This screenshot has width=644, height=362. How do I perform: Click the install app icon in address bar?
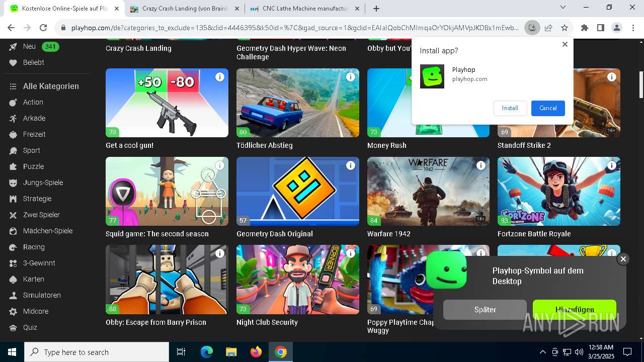[x=532, y=28]
